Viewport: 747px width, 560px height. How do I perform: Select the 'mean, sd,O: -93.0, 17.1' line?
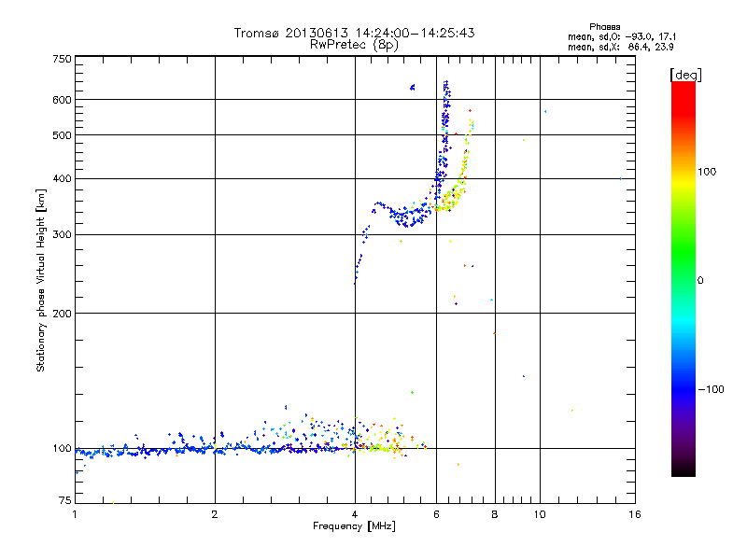[x=622, y=36]
